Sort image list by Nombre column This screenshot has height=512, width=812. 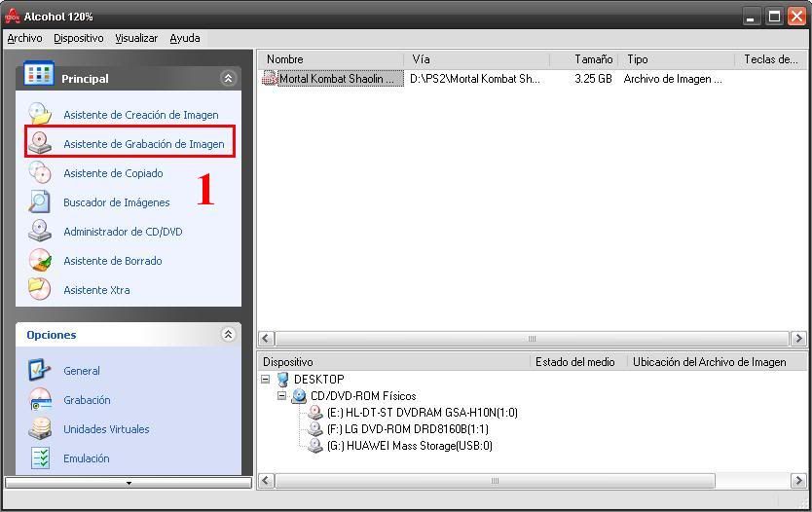331,59
